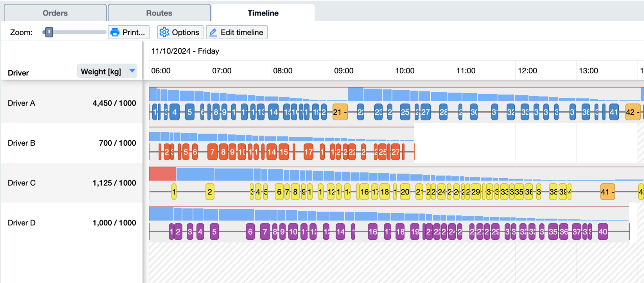The width and height of the screenshot is (644, 283).
Task: Select Driver C yellow stop 29
Action: click(x=476, y=192)
